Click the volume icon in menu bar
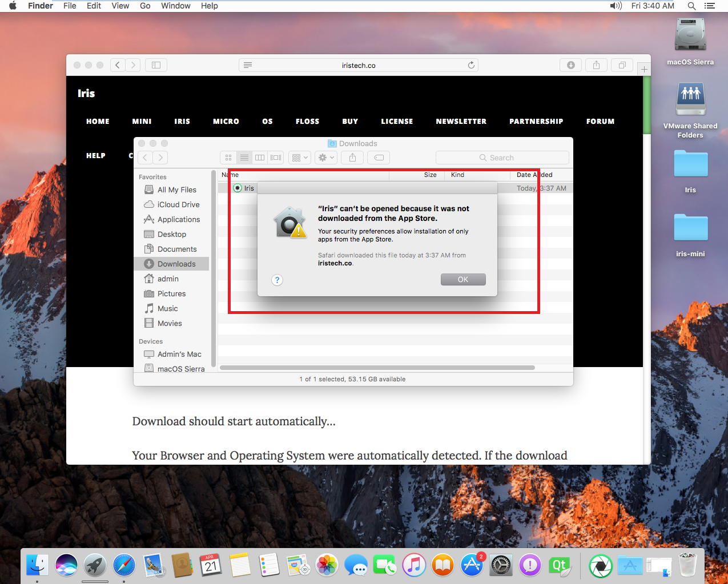Viewport: 728px width, 584px height. (x=616, y=6)
